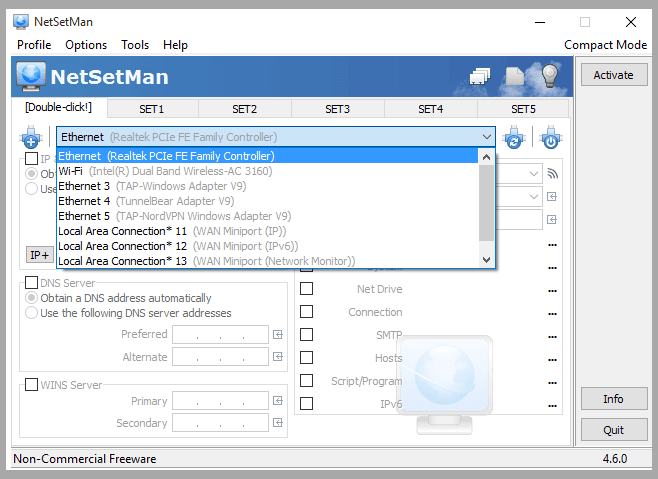Click the Secondary WINS input field
This screenshot has width=658, height=479.
[220, 422]
